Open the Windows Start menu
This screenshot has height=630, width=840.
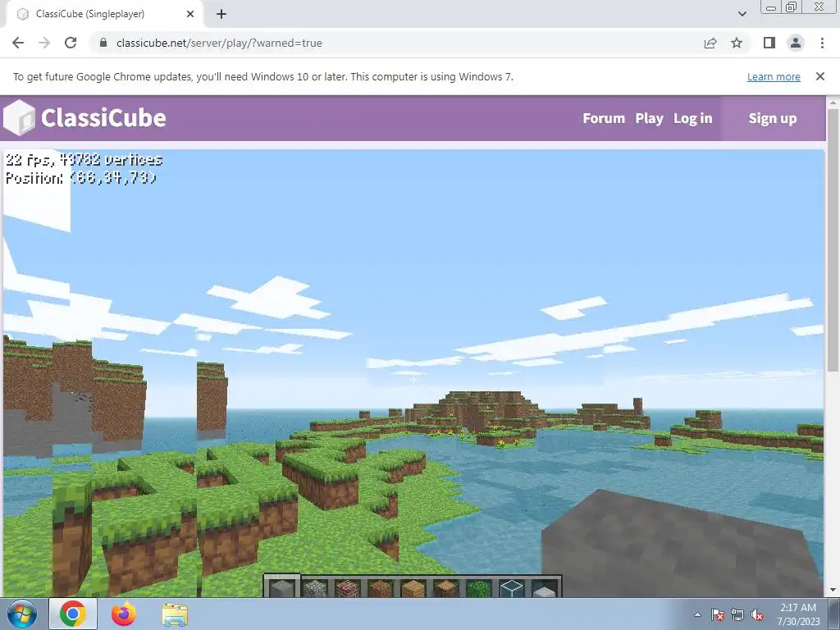[22, 614]
